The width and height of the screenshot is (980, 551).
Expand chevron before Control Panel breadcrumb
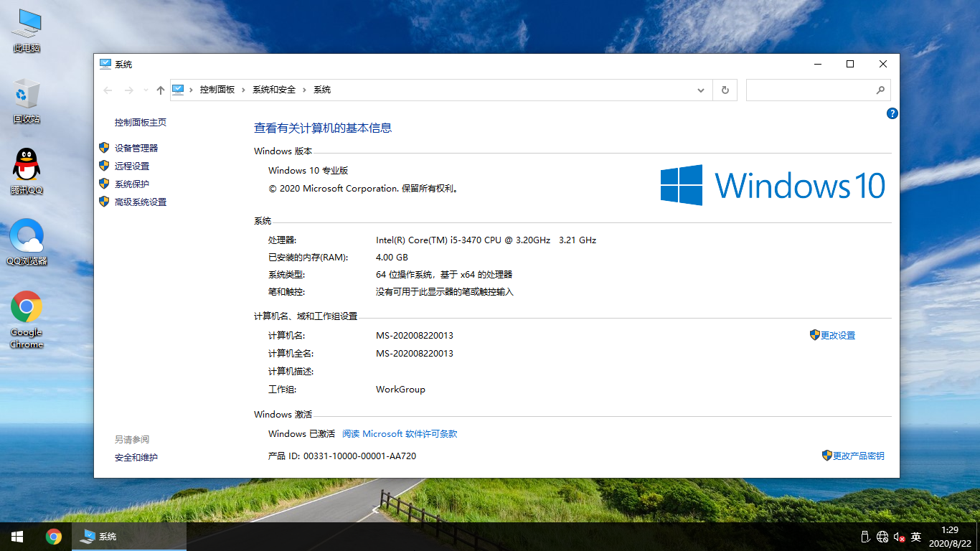(x=192, y=90)
